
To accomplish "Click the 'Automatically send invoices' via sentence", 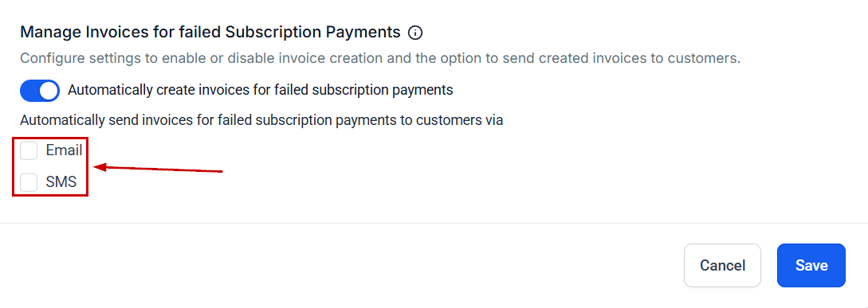I will click(261, 120).
